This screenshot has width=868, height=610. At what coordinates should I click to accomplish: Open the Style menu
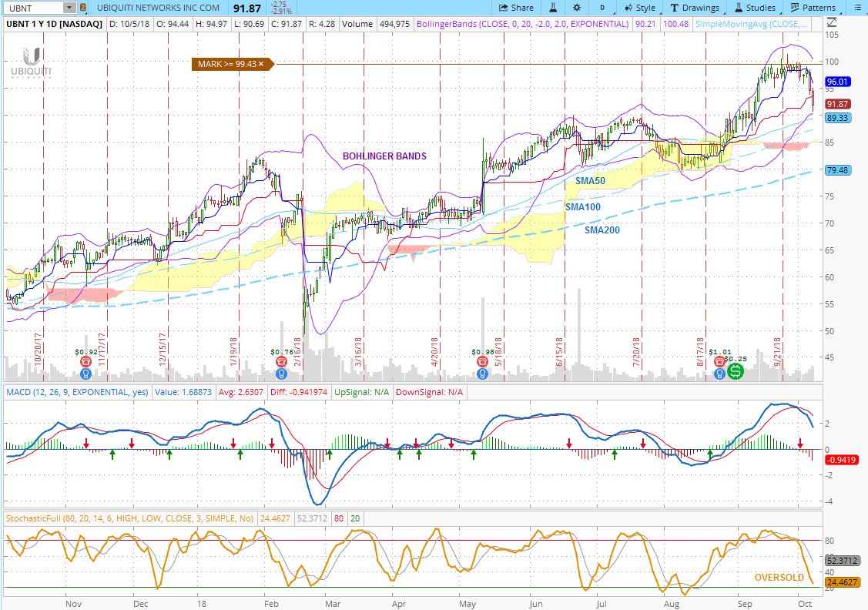[640, 8]
